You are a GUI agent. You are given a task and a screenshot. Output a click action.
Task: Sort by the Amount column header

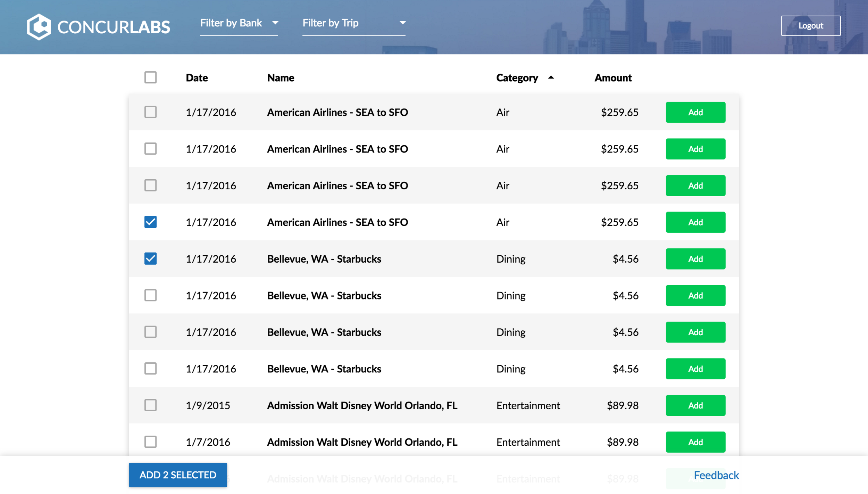613,78
